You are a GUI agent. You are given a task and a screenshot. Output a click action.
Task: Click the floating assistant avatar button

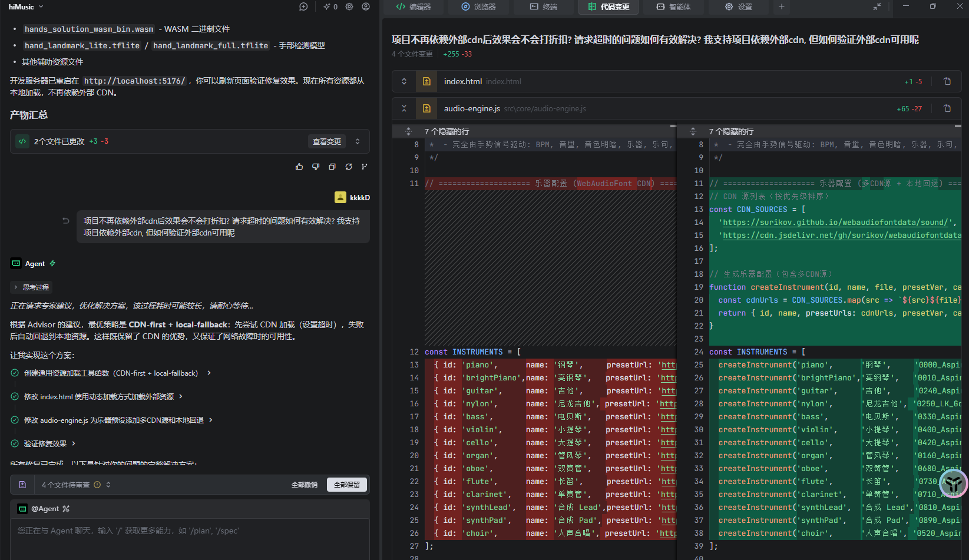coord(954,483)
